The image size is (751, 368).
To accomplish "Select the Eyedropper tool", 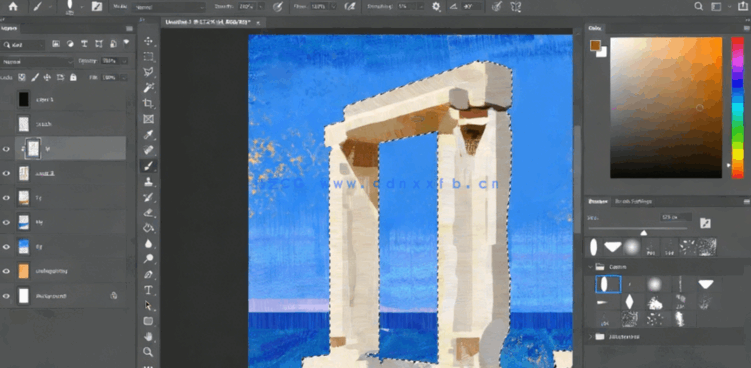I will [148, 135].
